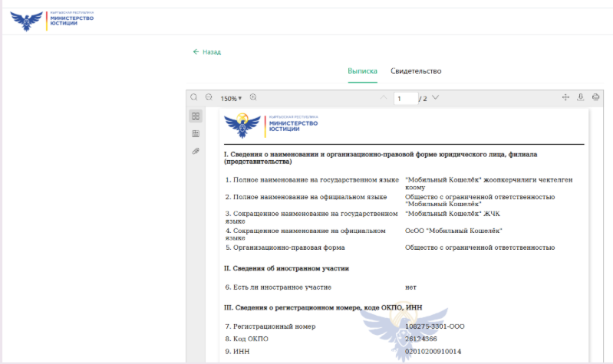The image size is (613, 364).
Task: Go to previous page with up chevron
Action: pyautogui.click(x=384, y=98)
